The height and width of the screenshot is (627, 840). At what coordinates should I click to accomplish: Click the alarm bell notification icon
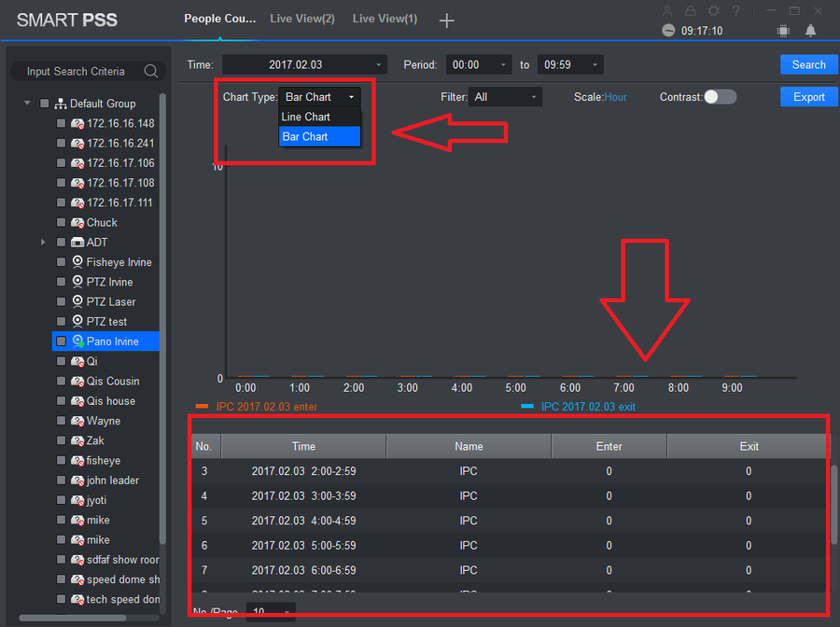810,31
